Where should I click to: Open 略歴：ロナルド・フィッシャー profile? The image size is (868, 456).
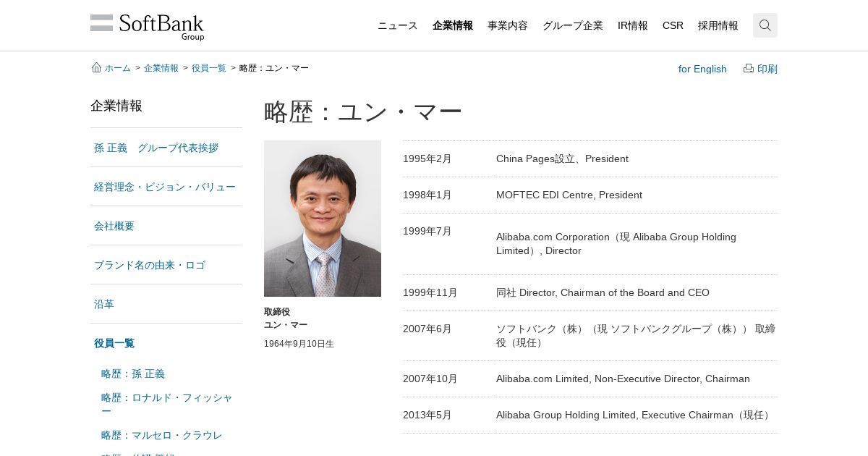[x=167, y=404]
